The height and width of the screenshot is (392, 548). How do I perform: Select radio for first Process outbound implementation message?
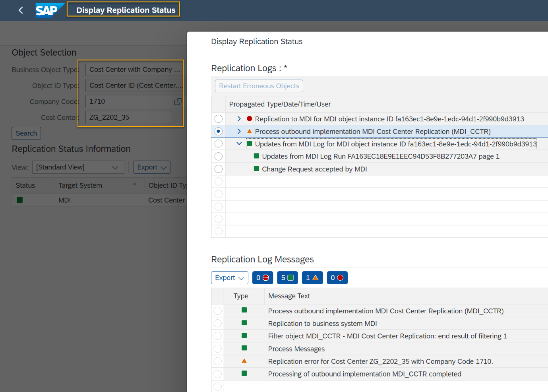[218, 310]
